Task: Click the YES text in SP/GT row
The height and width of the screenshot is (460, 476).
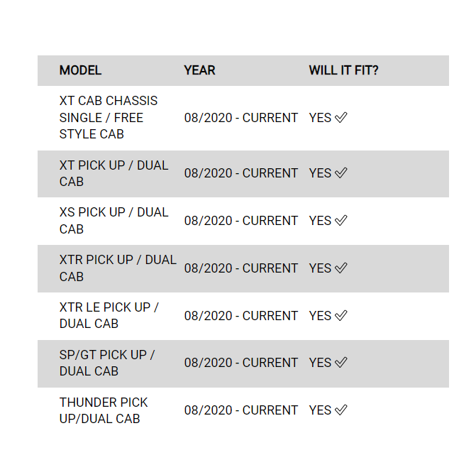Action: click(x=320, y=363)
